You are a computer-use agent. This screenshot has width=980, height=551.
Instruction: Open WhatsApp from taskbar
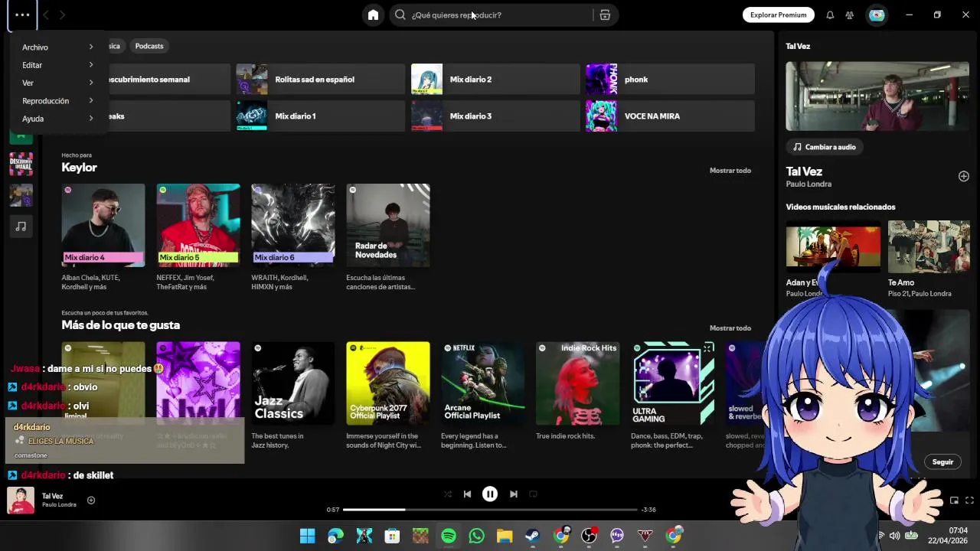pos(477,536)
